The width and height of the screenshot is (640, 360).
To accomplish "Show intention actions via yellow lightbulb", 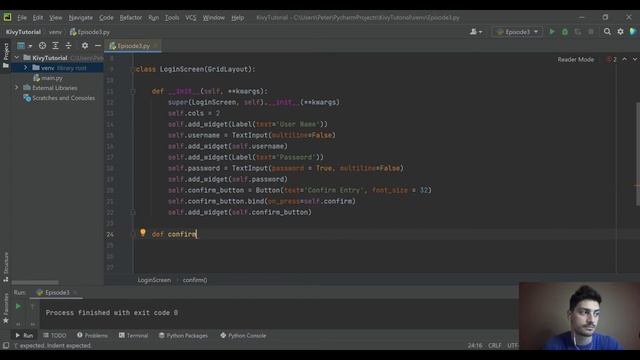I will pos(142,233).
